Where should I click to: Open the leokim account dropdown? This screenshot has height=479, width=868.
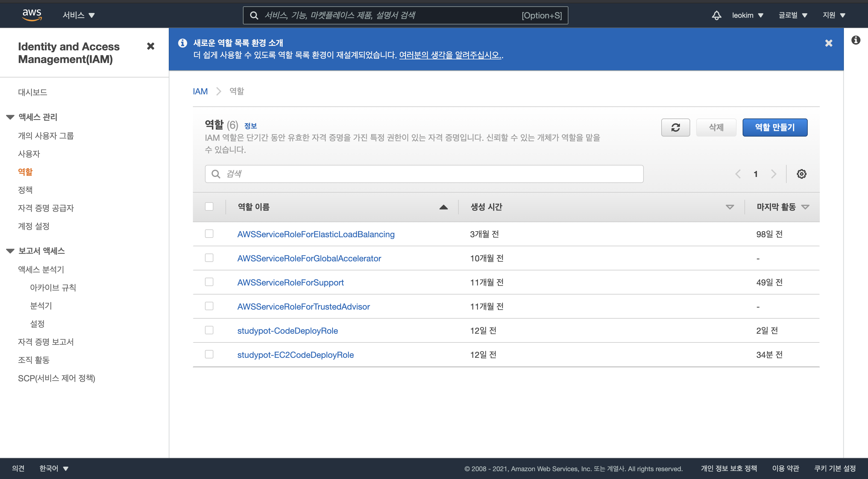pos(747,15)
